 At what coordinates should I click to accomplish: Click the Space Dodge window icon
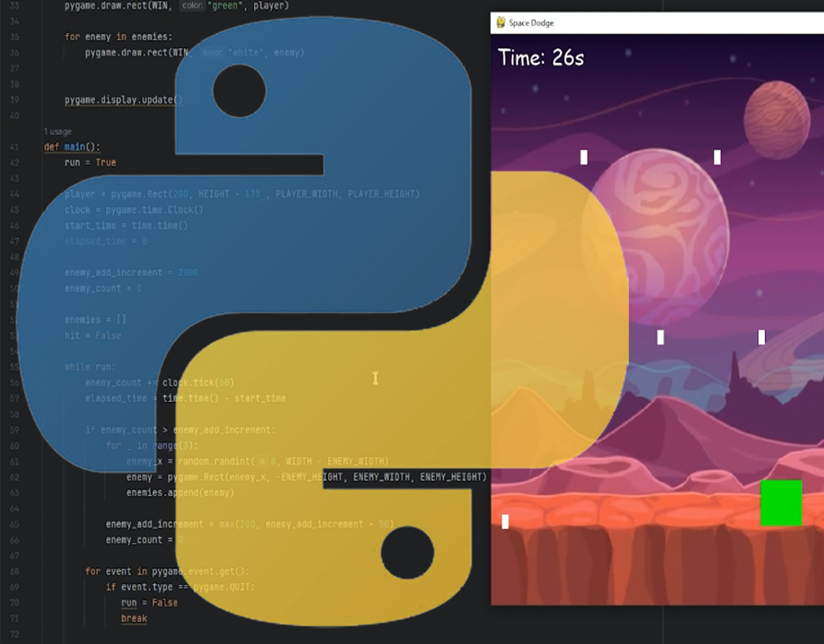tap(501, 23)
